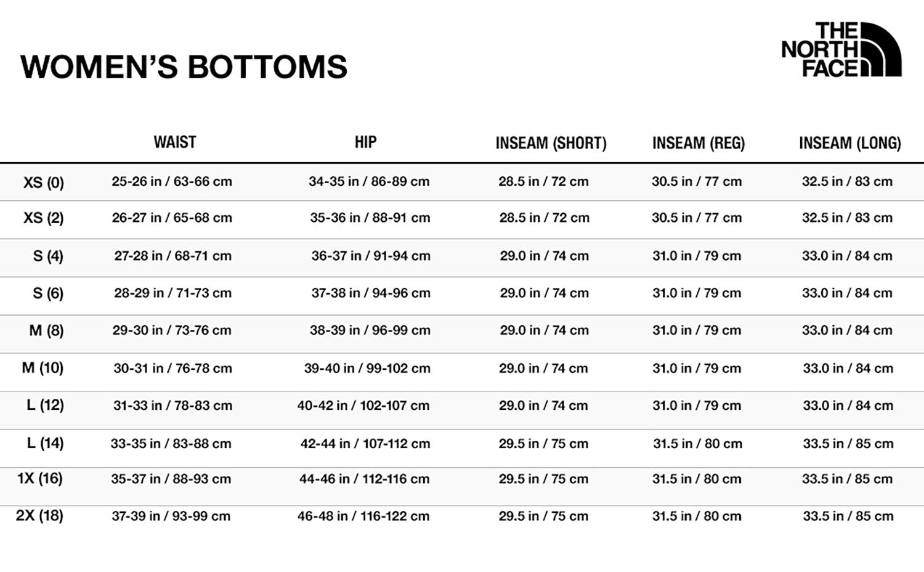Click the S (4) size label

[x=48, y=256]
